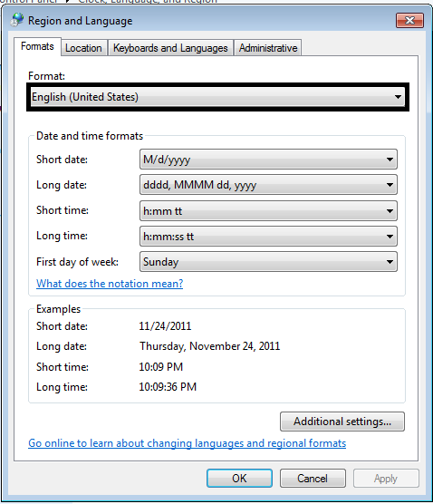Open the Long date format dropdown

point(268,185)
